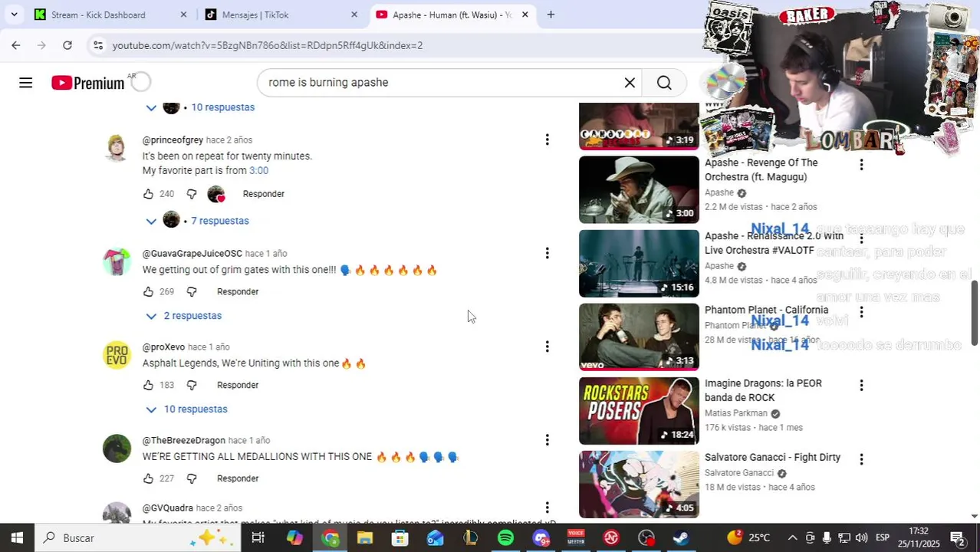
Task: Clear the search box text with X
Action: (x=630, y=83)
